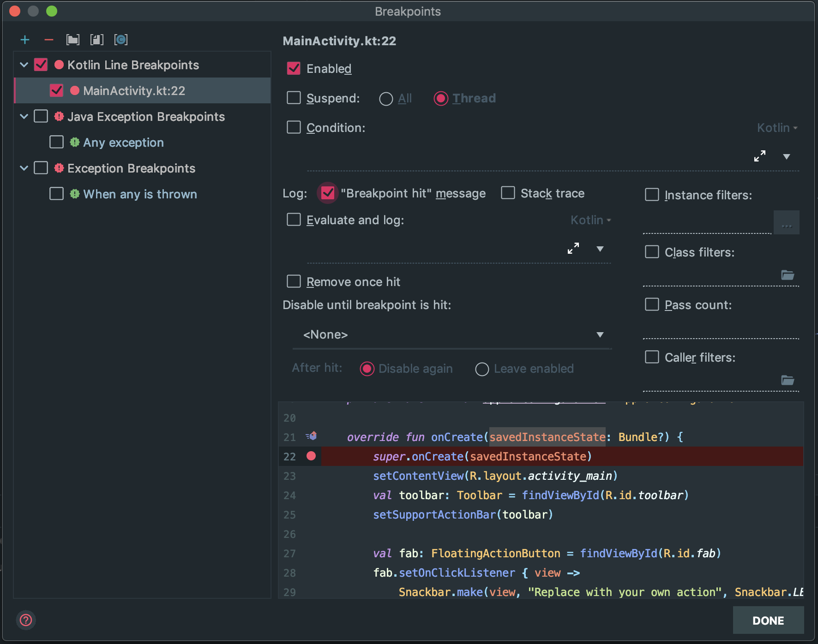This screenshot has width=818, height=644.
Task: Choose Leave enabled after hit
Action: 482,369
